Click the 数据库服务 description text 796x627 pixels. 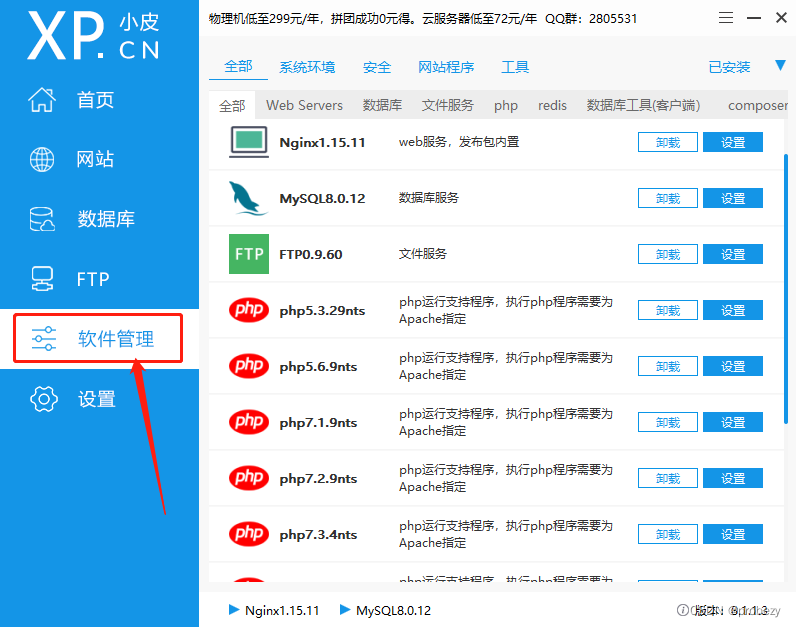(x=428, y=197)
